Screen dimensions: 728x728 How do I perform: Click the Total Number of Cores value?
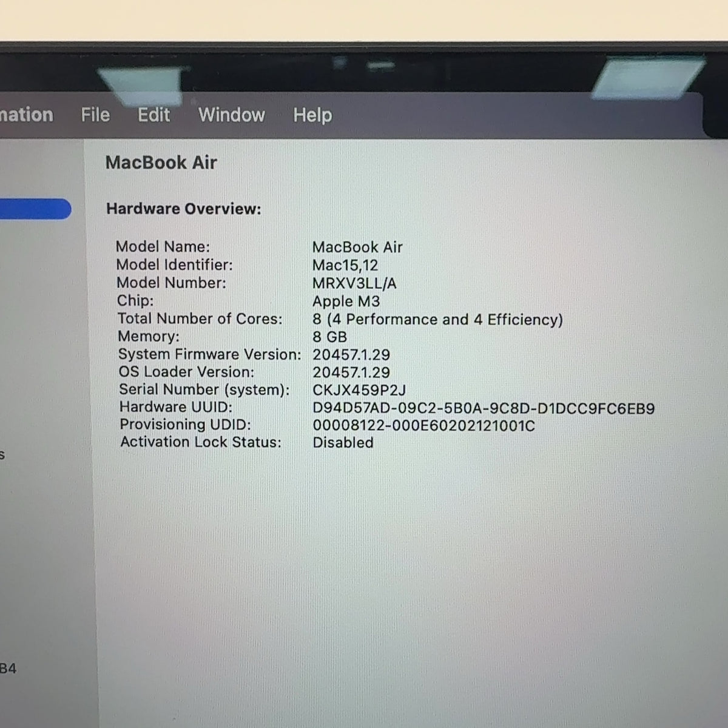pos(437,320)
